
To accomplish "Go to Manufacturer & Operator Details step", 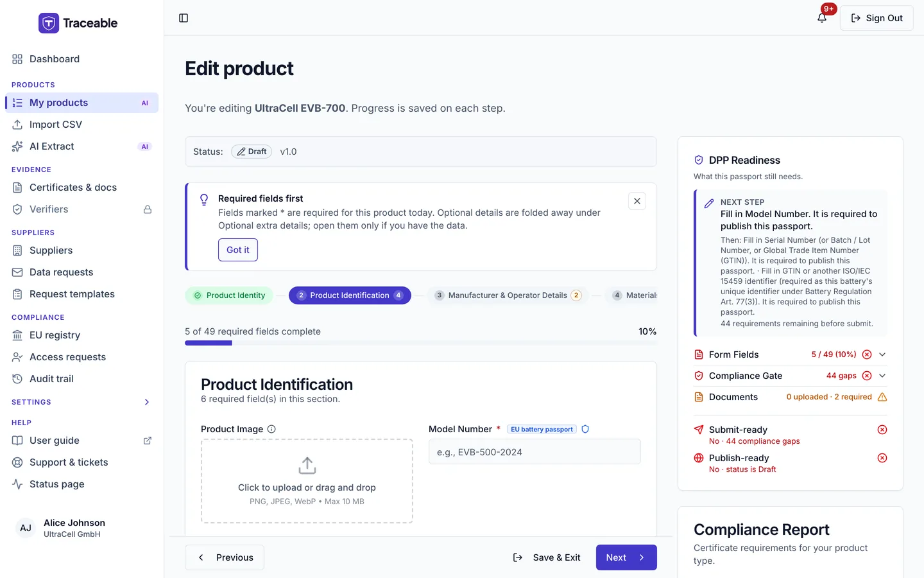I will click(508, 295).
